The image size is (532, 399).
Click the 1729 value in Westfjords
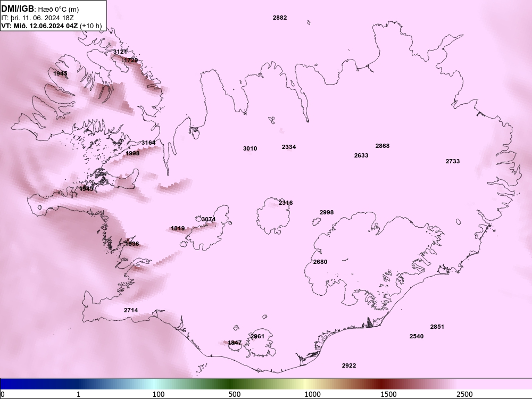point(131,61)
